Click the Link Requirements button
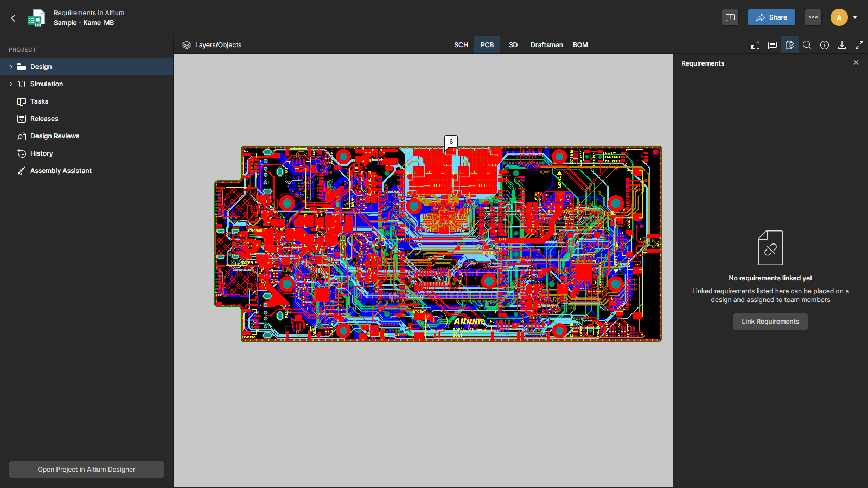868x488 pixels. click(x=770, y=322)
